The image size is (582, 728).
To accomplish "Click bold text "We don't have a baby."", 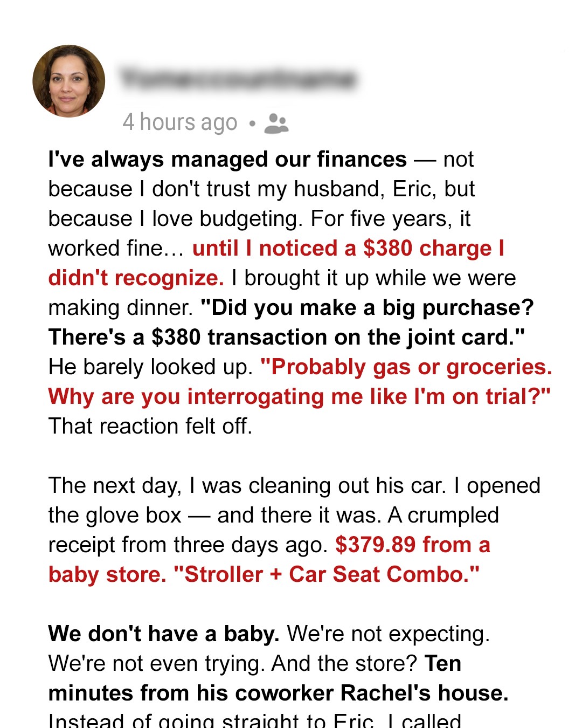I will [164, 634].
